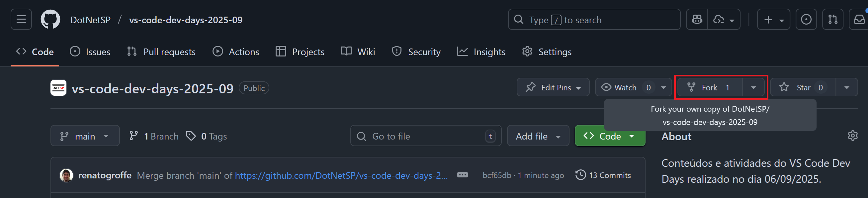
Task: Expand the commit message ellipsis
Action: [462, 175]
